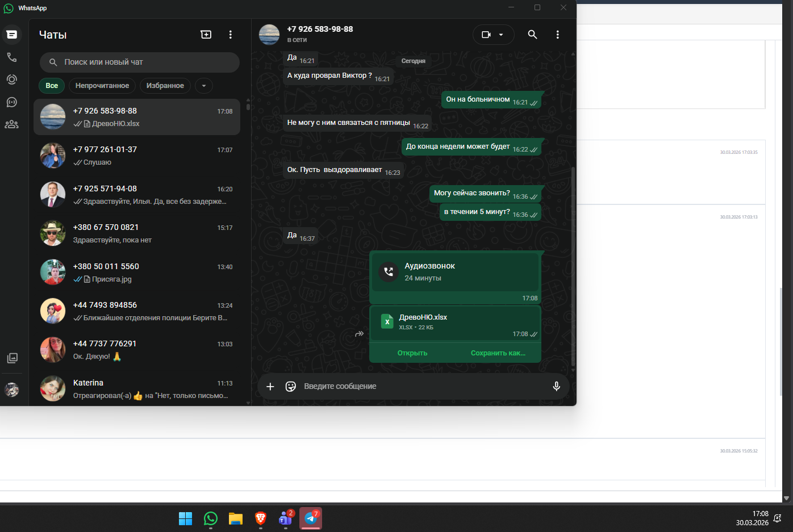Click the Excel file icon of ДревоНЮ.xlsx

click(x=387, y=322)
